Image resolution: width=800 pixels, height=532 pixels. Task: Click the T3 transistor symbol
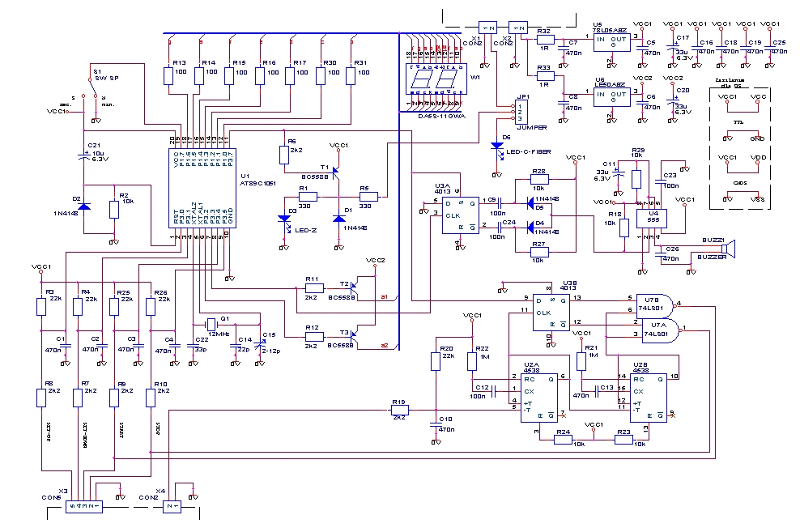(x=354, y=336)
